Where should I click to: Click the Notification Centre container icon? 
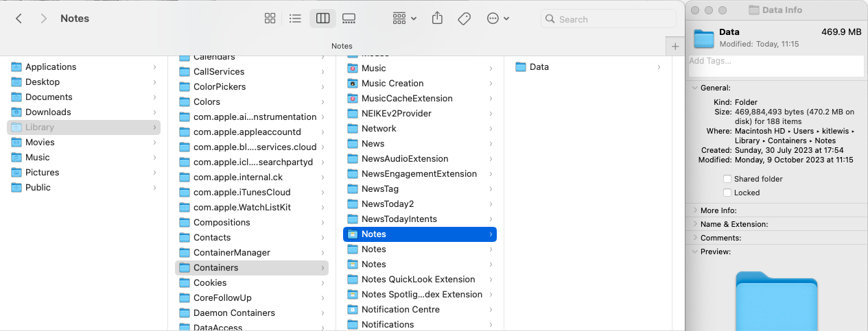click(353, 309)
